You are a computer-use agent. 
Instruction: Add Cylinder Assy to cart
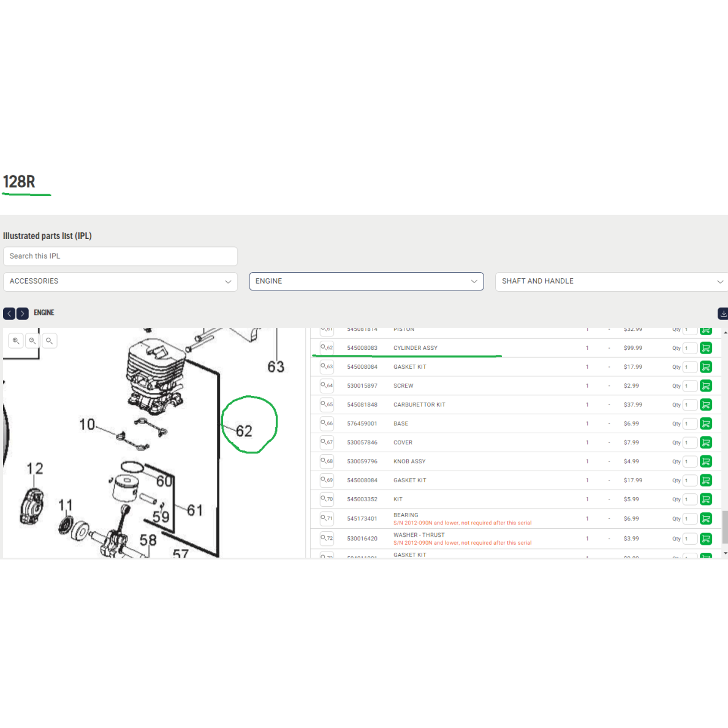pos(706,347)
